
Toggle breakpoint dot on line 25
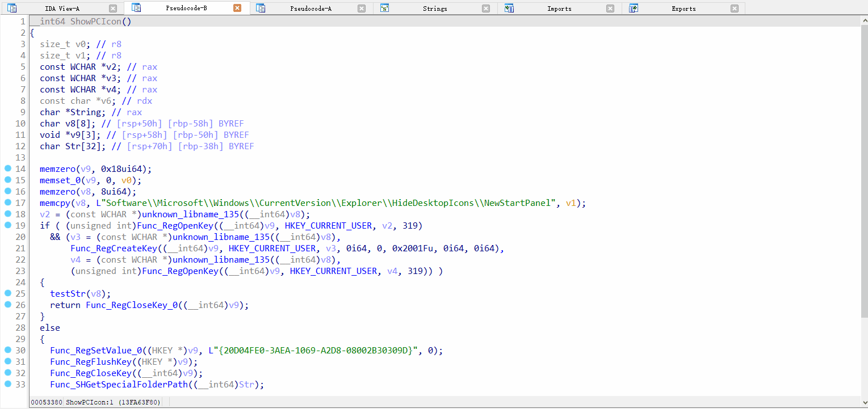click(8, 293)
